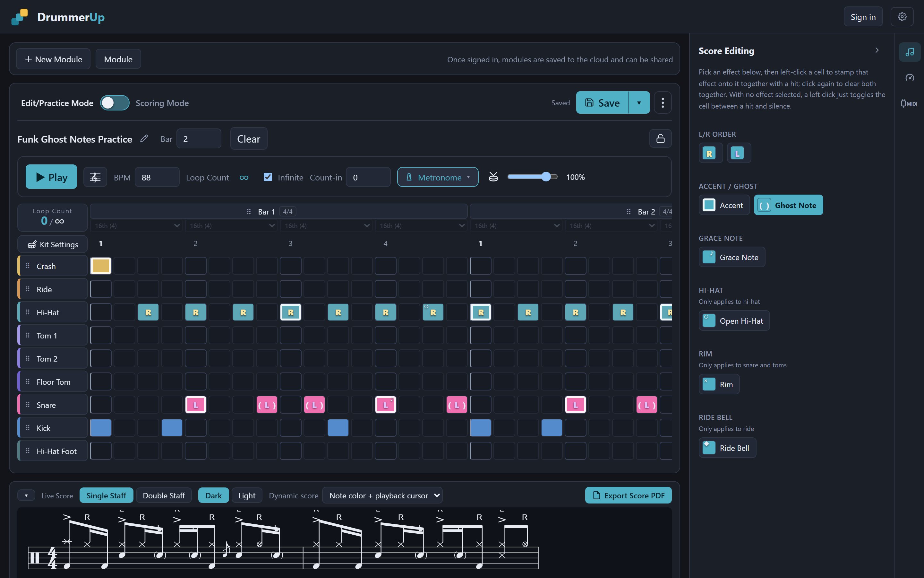Click the Play button
The height and width of the screenshot is (578, 924).
pyautogui.click(x=51, y=177)
